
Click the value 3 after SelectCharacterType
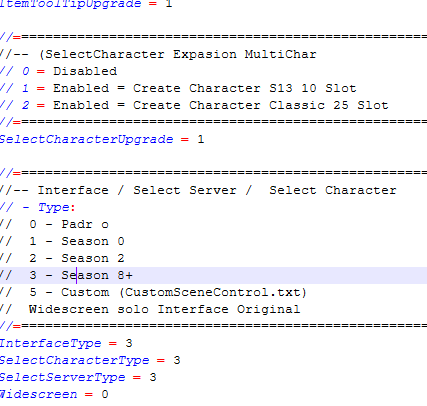(x=177, y=360)
